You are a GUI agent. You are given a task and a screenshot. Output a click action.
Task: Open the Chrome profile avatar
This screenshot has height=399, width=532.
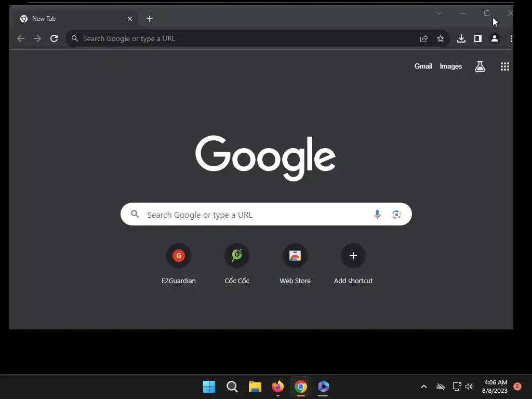[495, 38]
